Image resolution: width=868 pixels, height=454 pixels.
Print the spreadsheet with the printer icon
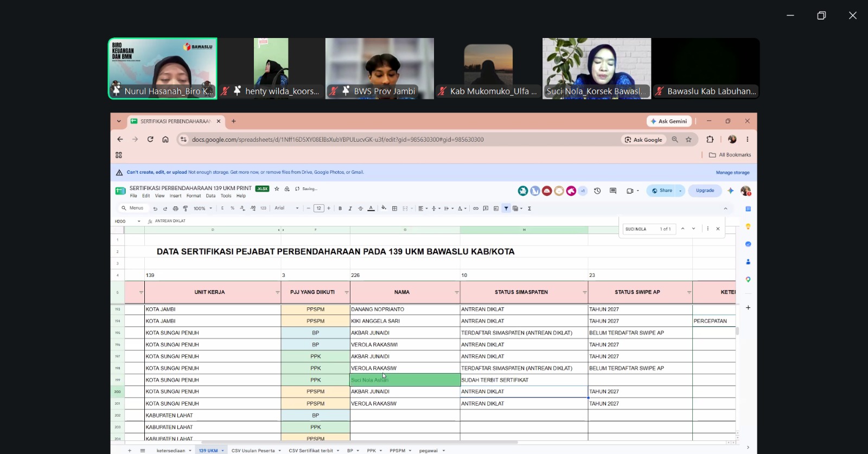[175, 209]
